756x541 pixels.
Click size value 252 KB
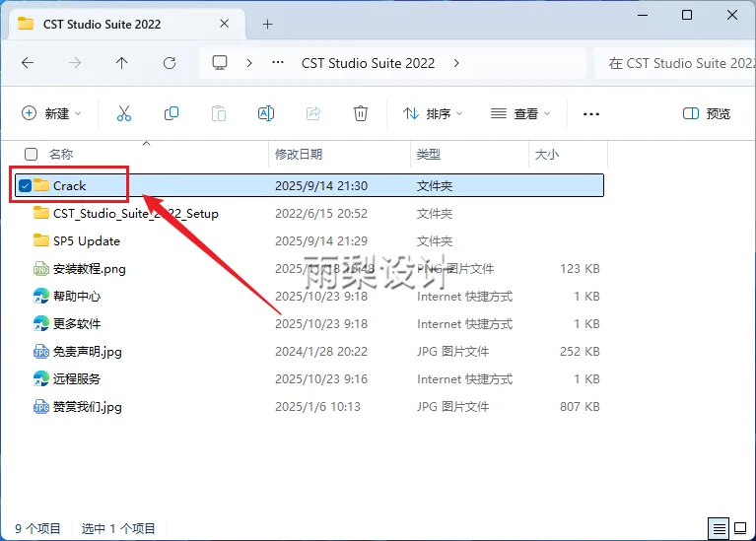580,351
